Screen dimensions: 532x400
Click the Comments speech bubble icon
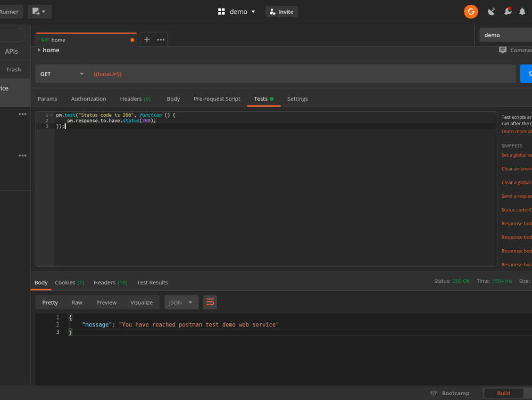503,50
